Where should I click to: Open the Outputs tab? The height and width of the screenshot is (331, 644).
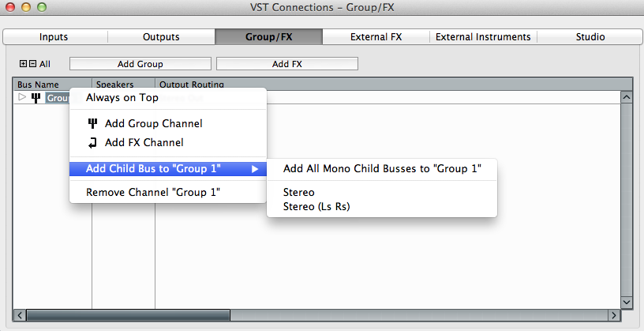tap(161, 36)
